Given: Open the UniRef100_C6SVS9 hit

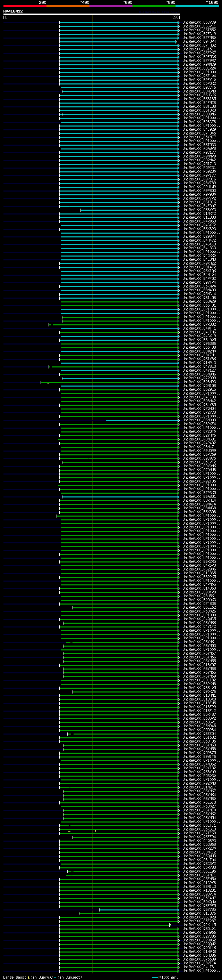Looking at the screenshot, I should 199,23.
